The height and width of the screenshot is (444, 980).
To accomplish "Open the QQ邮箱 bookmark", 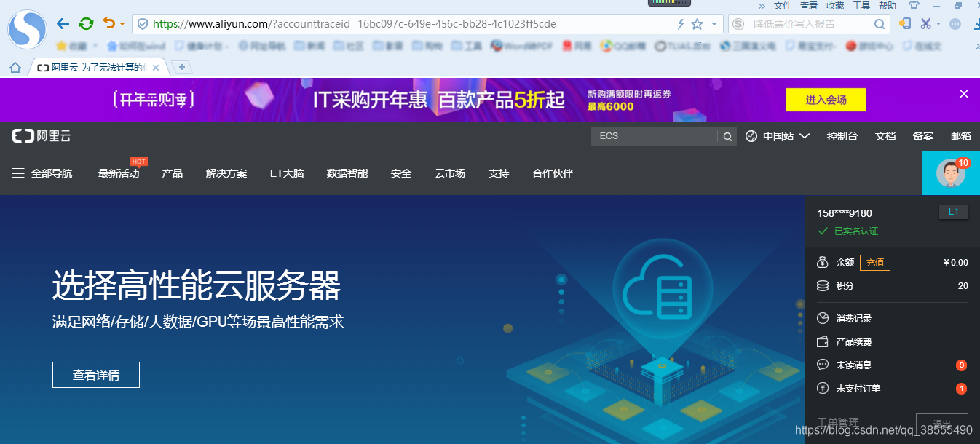I will (623, 46).
